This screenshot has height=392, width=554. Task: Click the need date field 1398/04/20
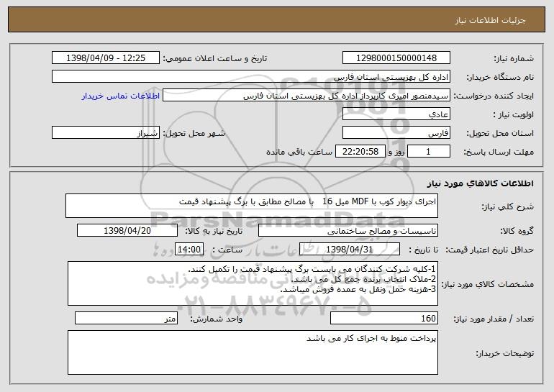pyautogui.click(x=127, y=230)
